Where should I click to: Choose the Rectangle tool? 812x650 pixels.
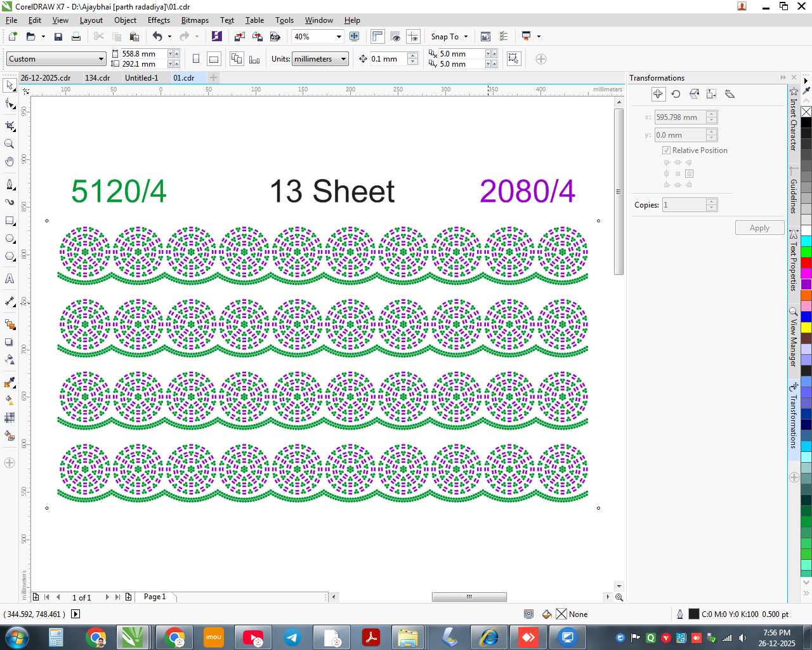(x=10, y=221)
